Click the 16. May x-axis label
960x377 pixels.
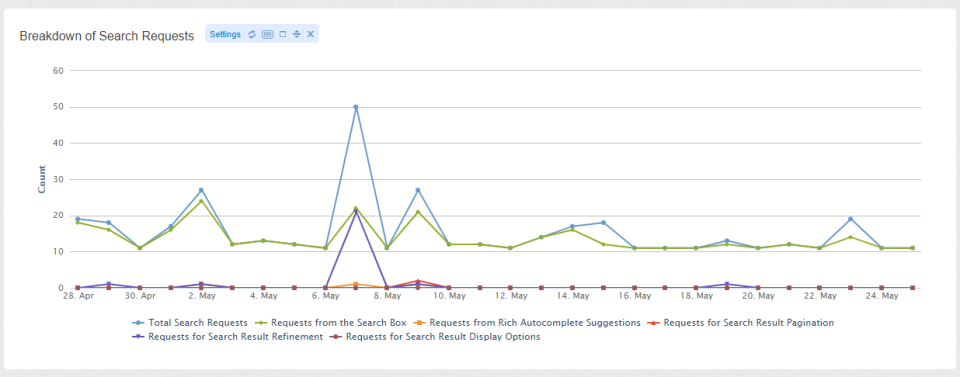pyautogui.click(x=634, y=296)
